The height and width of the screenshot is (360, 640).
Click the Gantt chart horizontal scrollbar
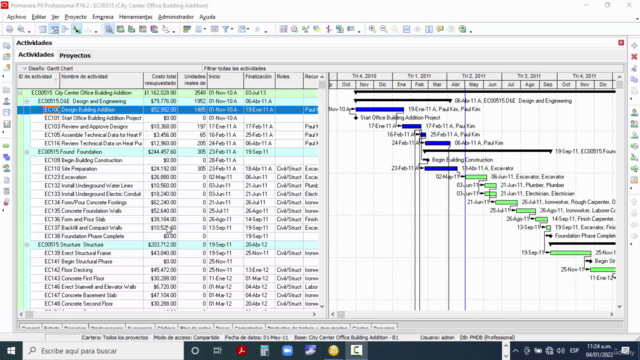[x=472, y=314]
